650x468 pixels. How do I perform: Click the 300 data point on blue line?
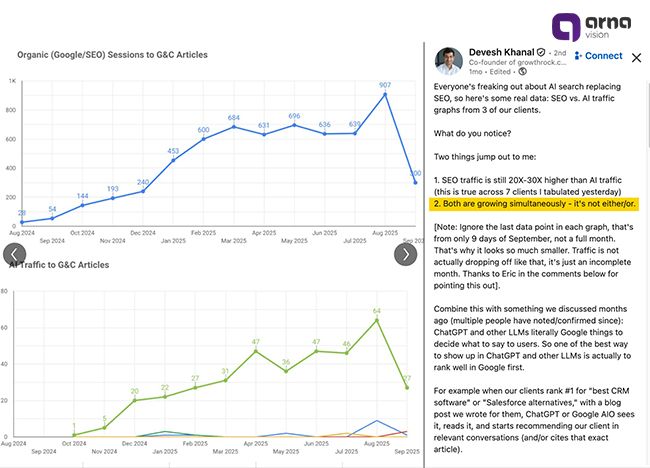[415, 182]
